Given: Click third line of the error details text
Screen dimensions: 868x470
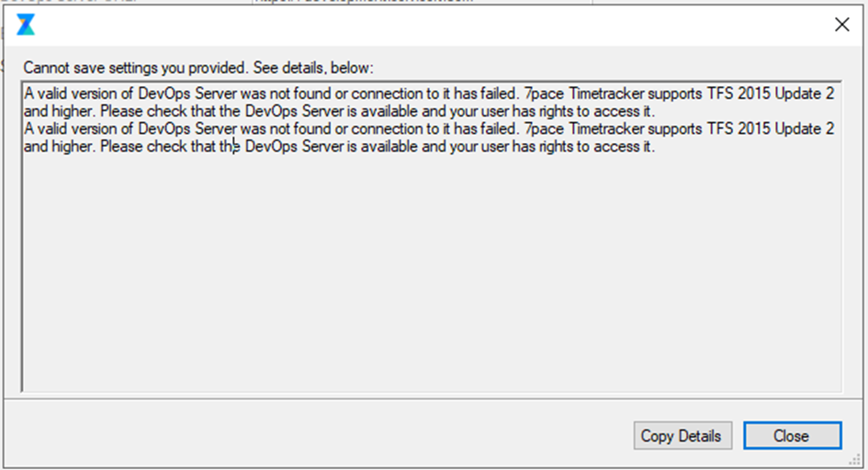Looking at the screenshot, I should click(x=428, y=129).
